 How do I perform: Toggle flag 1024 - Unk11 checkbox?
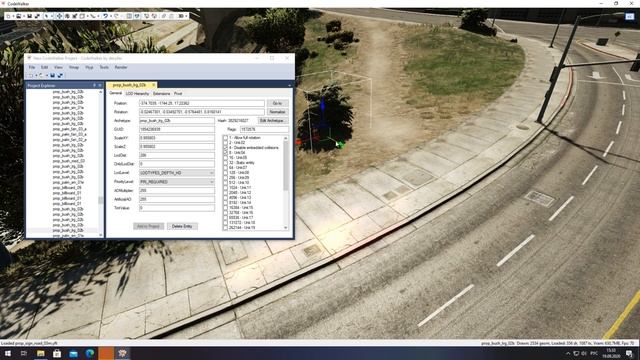tap(225, 188)
